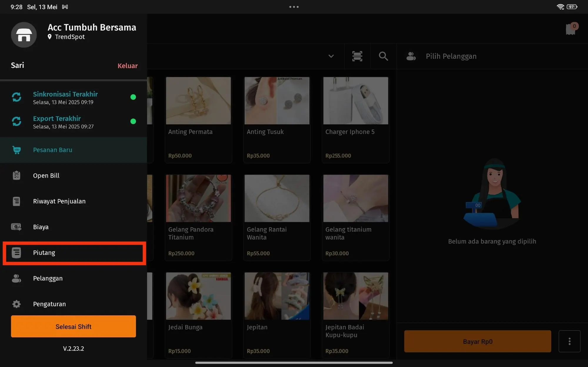Add Gelang Rantai Wanita product
Image resolution: width=588 pixels, height=367 pixels.
coord(277,217)
